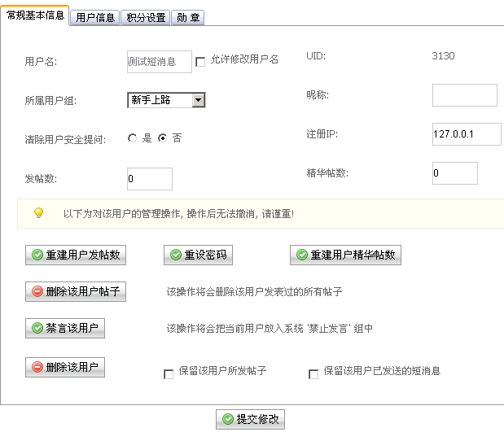The height and width of the screenshot is (432, 504).
Task: Open the 所属用户组 dropdown arrow
Action: pyautogui.click(x=199, y=100)
